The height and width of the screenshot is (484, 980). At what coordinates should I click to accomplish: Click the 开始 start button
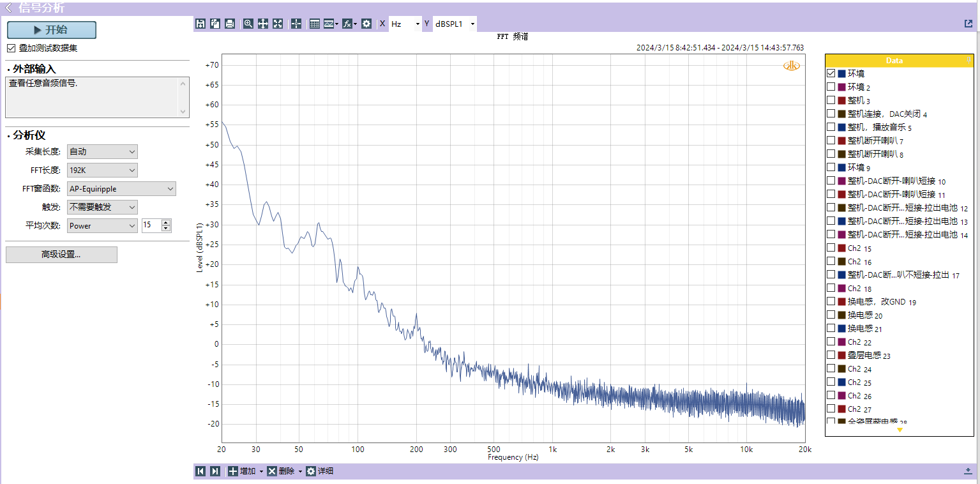(52, 30)
